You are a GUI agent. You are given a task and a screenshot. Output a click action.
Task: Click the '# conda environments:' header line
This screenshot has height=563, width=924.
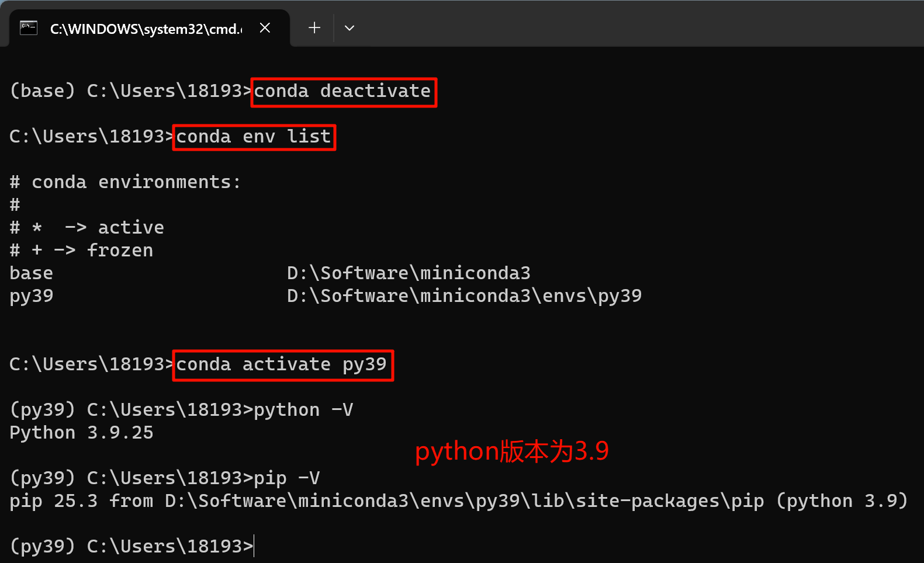[x=125, y=182]
